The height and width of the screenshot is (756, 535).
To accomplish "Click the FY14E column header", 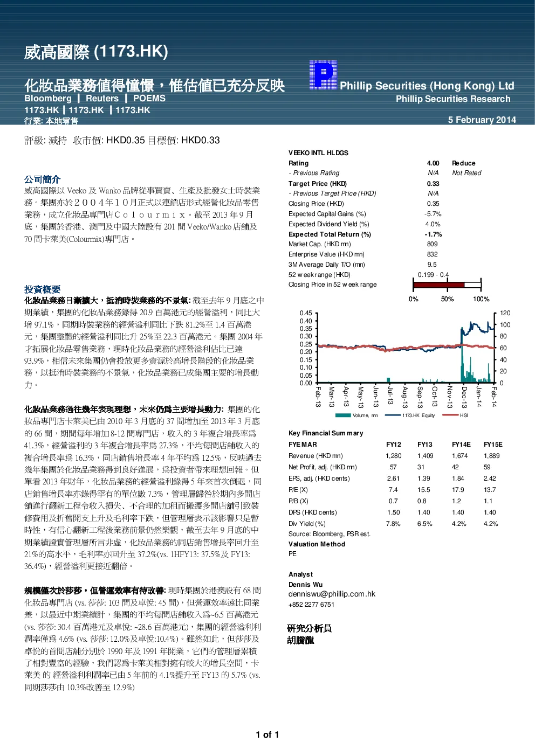I will pyautogui.click(x=461, y=445).
